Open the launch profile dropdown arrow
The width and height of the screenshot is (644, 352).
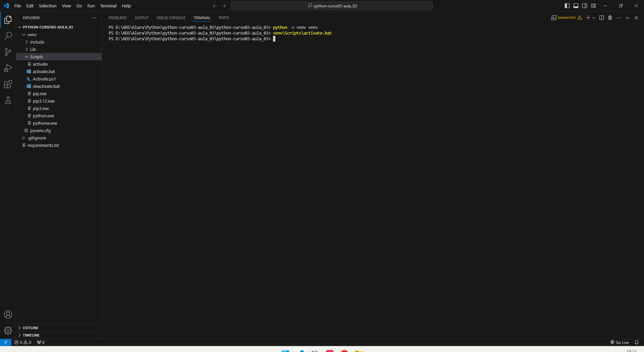[594, 18]
